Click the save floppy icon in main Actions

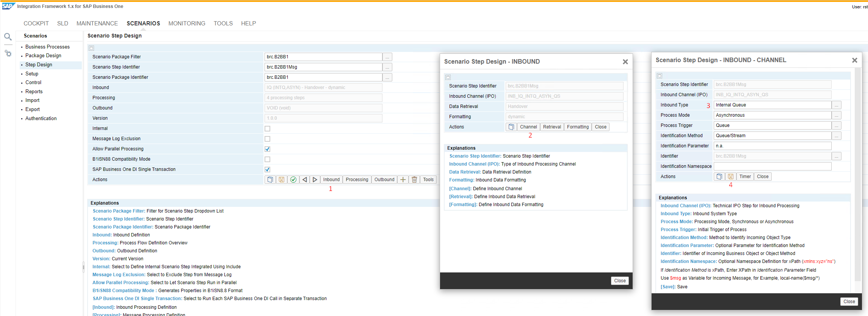(x=282, y=180)
